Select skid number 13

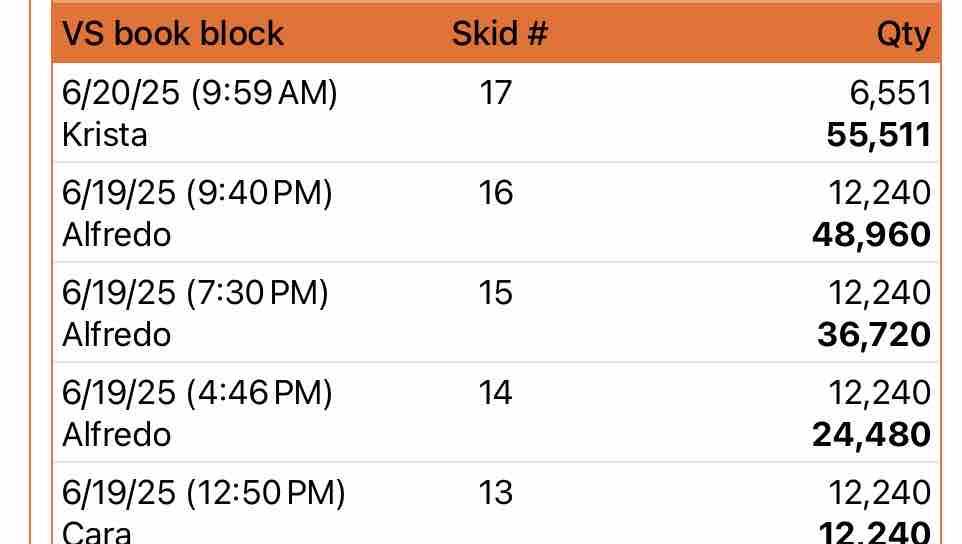click(496, 492)
